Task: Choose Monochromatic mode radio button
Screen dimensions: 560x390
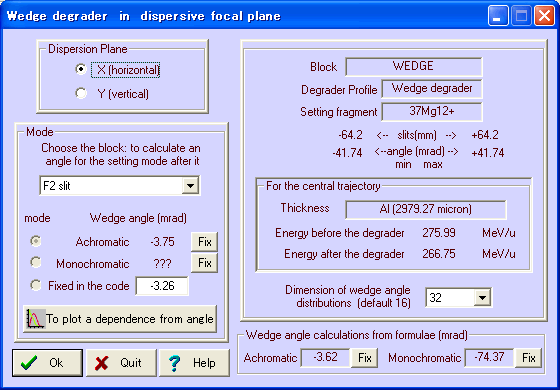Action: tap(36, 263)
